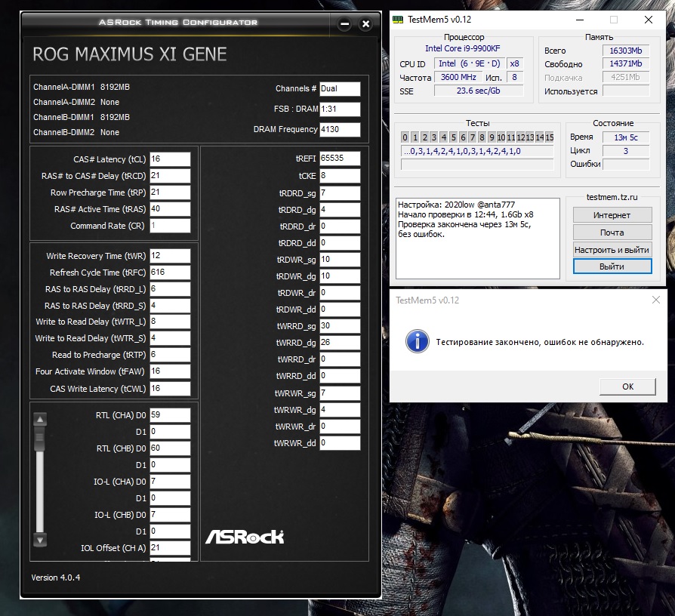Screen dimensions: 675x616
Task: Click the CAS Write Latency (tCWL) field
Action: pos(170,389)
